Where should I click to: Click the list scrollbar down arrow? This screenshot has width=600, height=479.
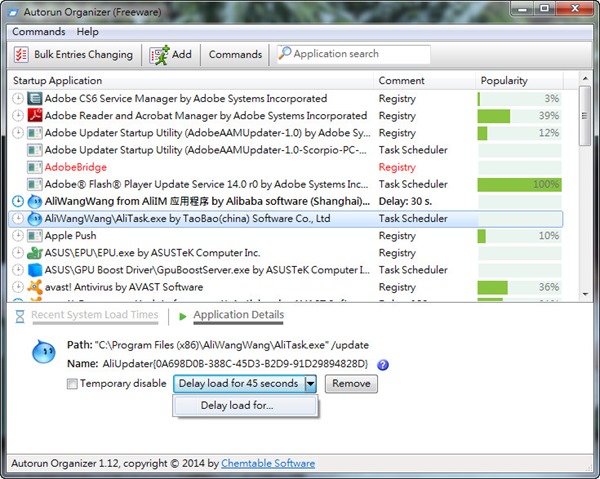click(585, 294)
